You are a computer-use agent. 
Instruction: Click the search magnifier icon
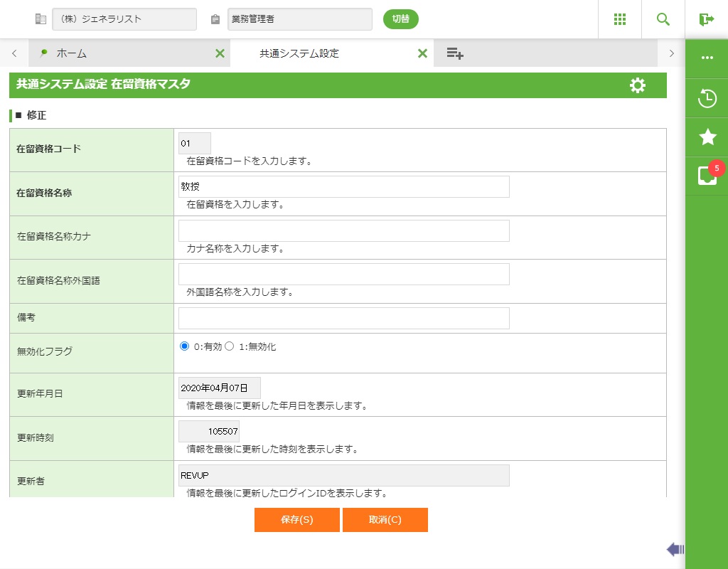click(663, 19)
